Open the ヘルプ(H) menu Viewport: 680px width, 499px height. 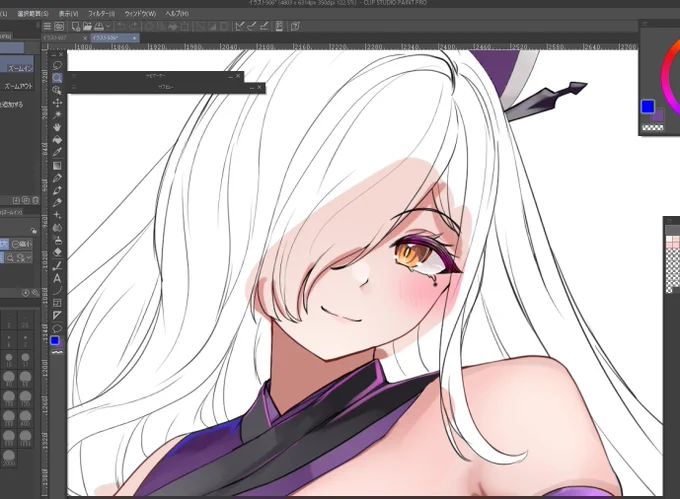(x=177, y=14)
